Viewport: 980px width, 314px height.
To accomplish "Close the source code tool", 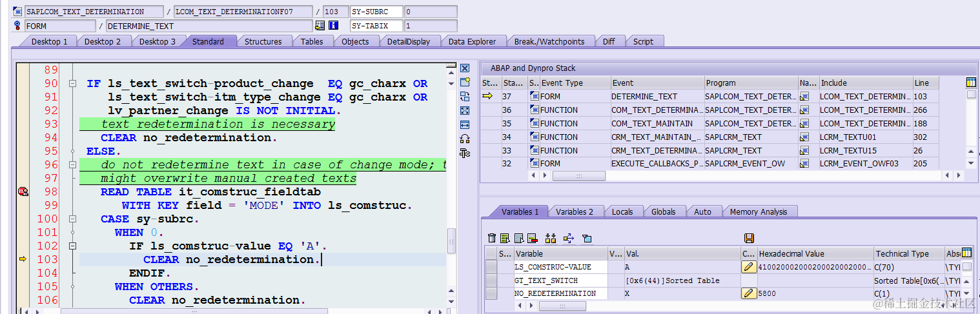I will pyautogui.click(x=465, y=68).
